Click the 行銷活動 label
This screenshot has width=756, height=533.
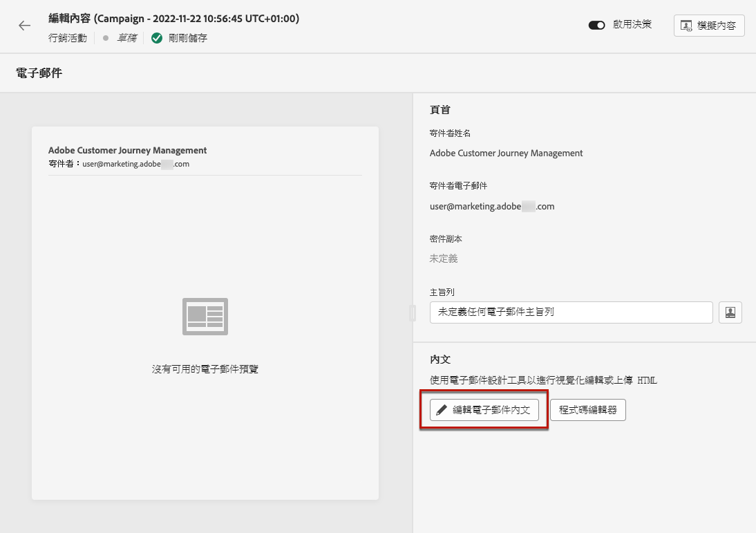pyautogui.click(x=68, y=38)
